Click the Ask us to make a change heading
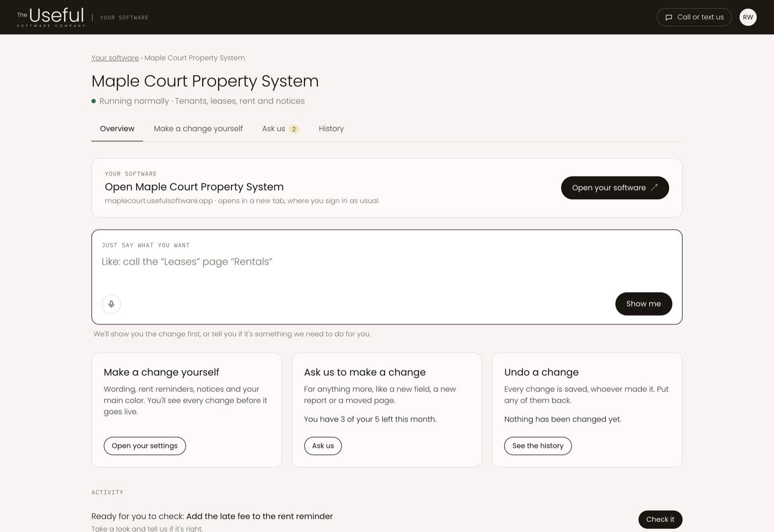This screenshot has width=774, height=532. click(365, 372)
